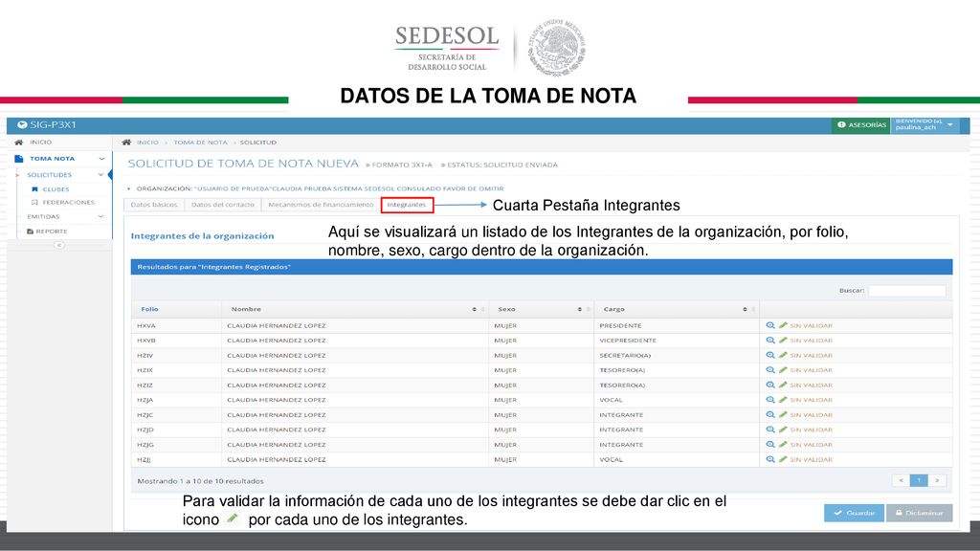Viewport: 980px width, 551px height.
Task: Click SIN VALIDAR status for folio HXVA
Action: (812, 325)
